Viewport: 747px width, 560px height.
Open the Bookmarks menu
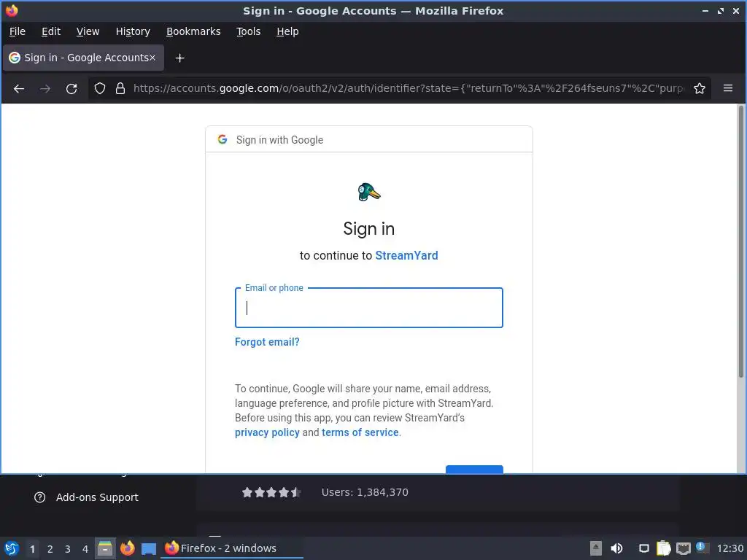click(193, 31)
